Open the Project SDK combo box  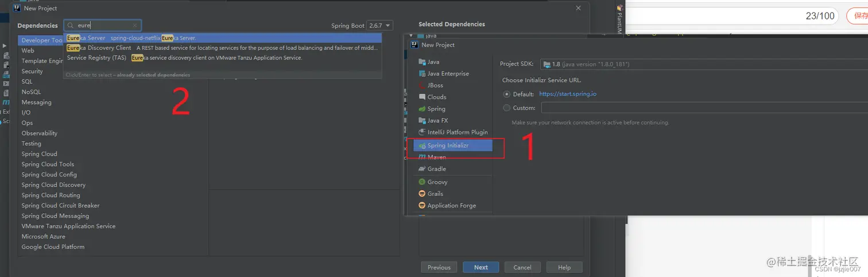click(x=704, y=64)
